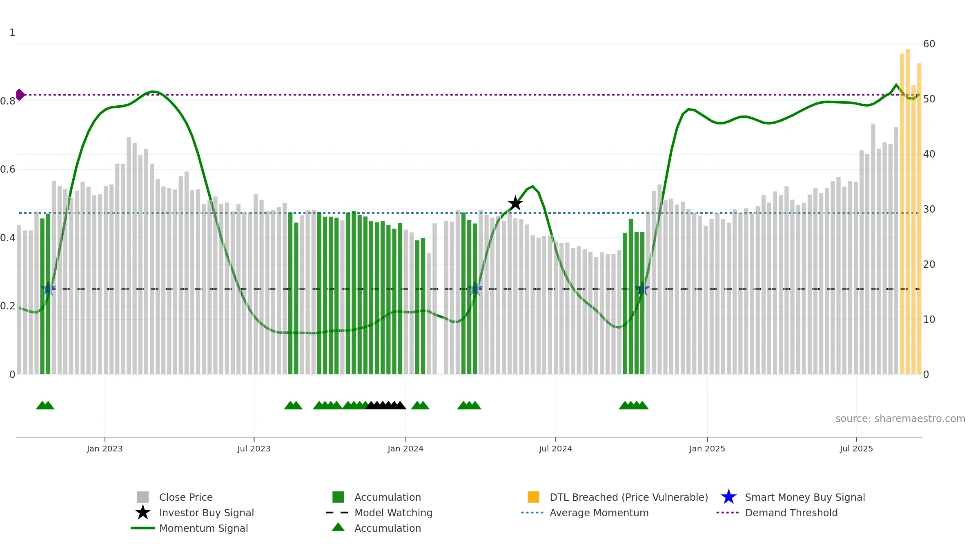Click green triangle Accumulation legend icon

[338, 527]
